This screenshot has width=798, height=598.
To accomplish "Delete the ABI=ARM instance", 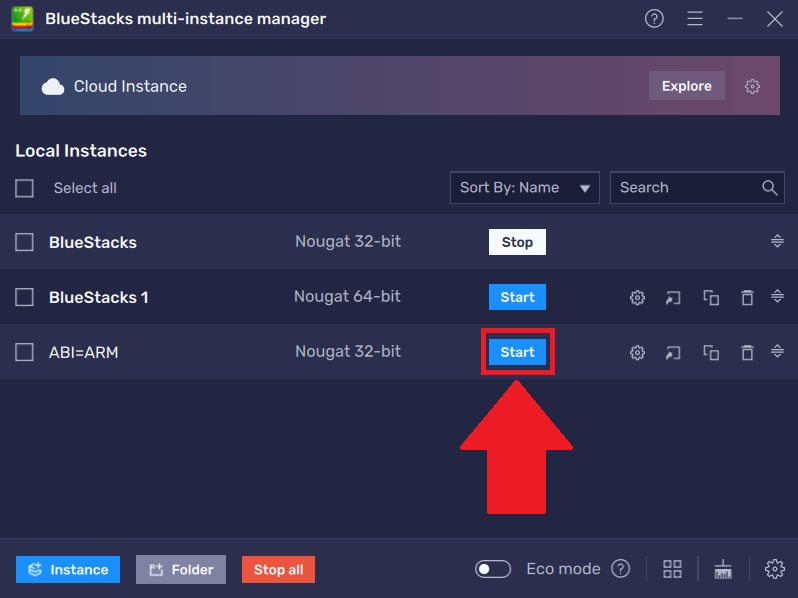I will tap(747, 352).
